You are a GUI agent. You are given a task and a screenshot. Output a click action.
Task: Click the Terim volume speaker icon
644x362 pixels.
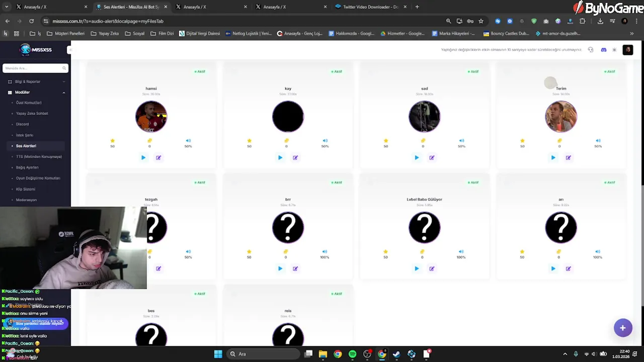(598, 141)
